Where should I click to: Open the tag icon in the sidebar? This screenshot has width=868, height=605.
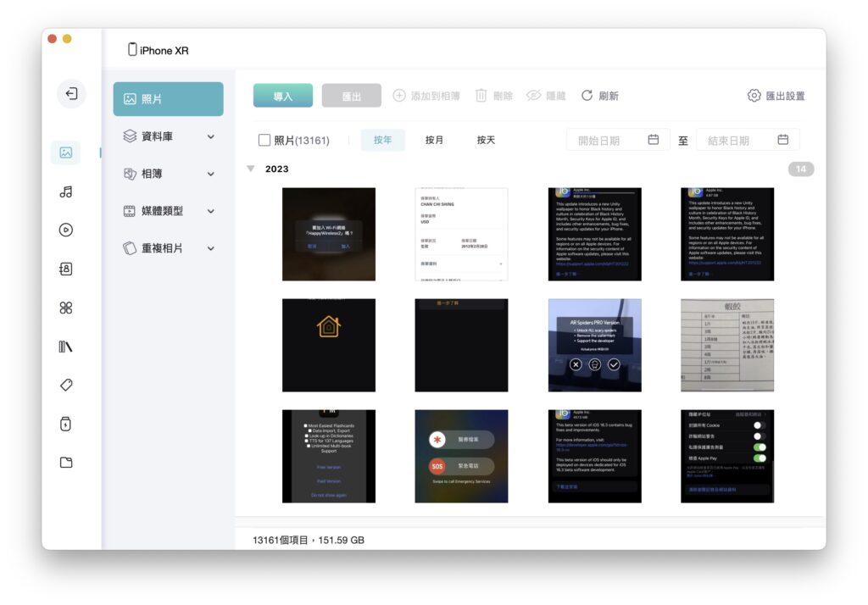pyautogui.click(x=66, y=386)
